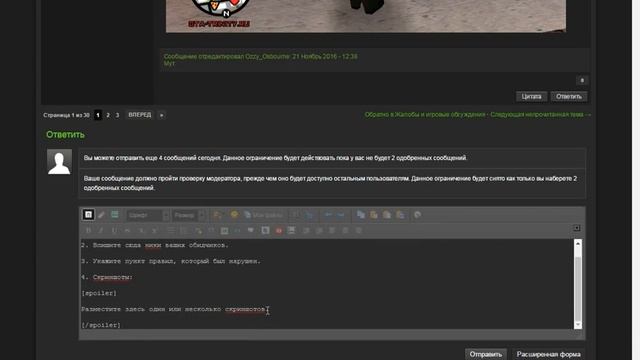
Task: Click the red circle toolbar icon
Action: [x=279, y=231]
